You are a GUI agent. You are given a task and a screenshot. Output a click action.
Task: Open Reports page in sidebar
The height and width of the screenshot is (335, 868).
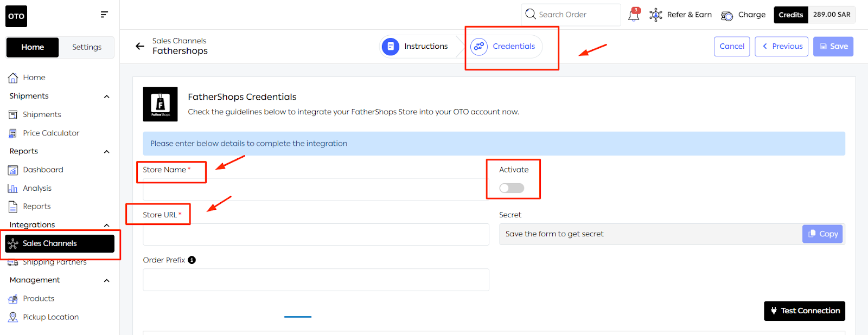[x=36, y=207]
